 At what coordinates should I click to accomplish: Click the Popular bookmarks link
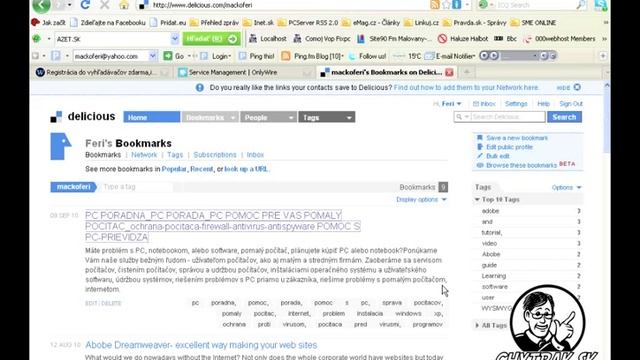pos(174,169)
